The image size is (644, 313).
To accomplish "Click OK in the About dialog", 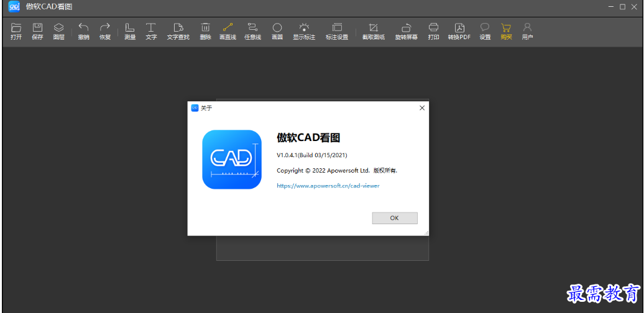I will click(395, 218).
